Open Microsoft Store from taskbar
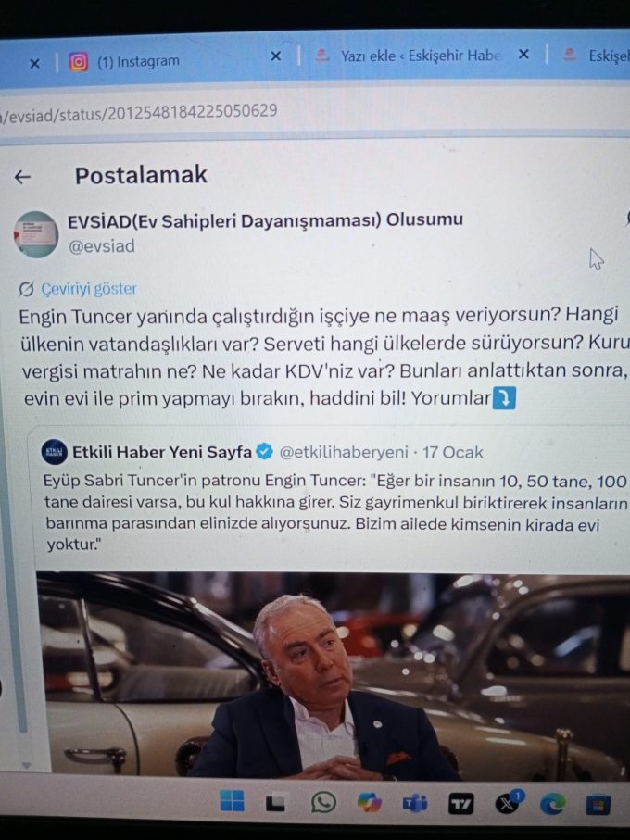630x840 pixels. click(x=598, y=805)
